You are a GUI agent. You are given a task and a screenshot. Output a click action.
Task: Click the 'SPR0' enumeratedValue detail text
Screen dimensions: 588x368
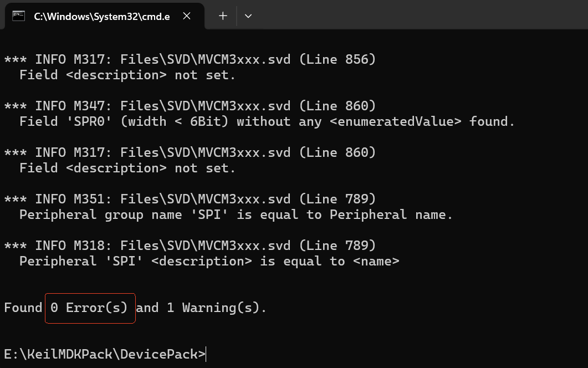click(267, 121)
